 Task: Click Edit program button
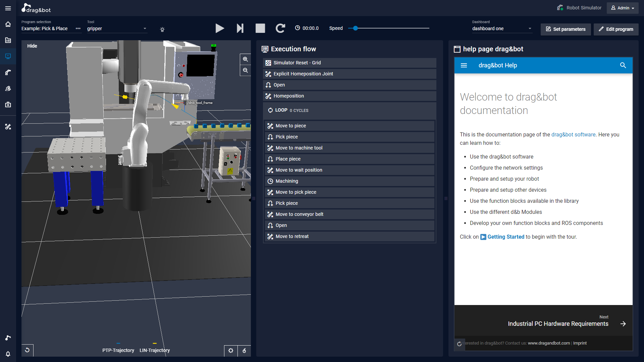[x=616, y=29]
